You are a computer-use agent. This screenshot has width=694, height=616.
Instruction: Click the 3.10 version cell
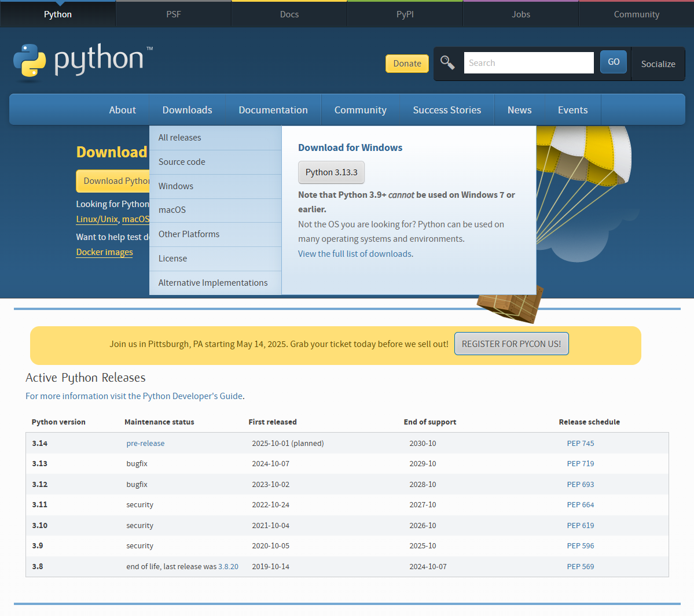coord(40,525)
